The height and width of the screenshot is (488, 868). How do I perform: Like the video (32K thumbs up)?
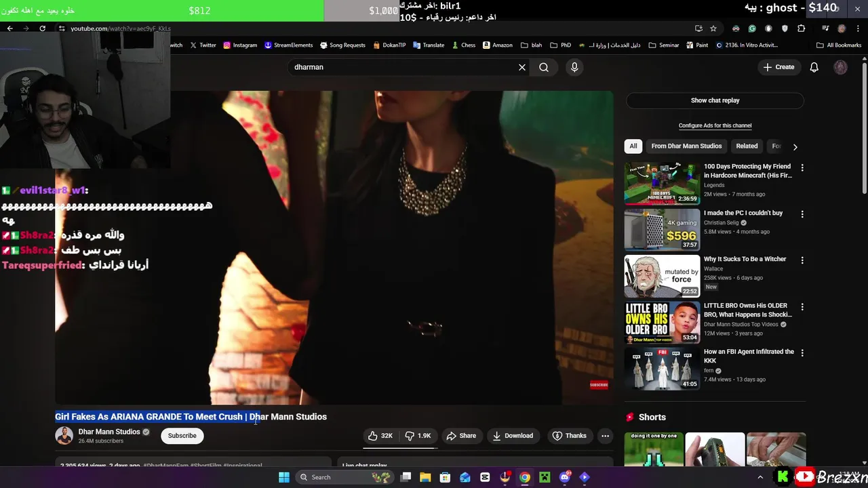tap(380, 436)
